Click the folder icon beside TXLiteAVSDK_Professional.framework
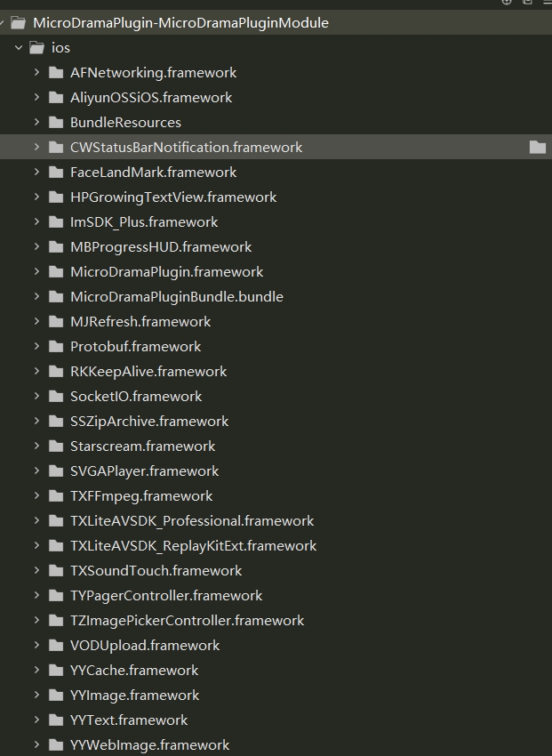 (x=56, y=521)
